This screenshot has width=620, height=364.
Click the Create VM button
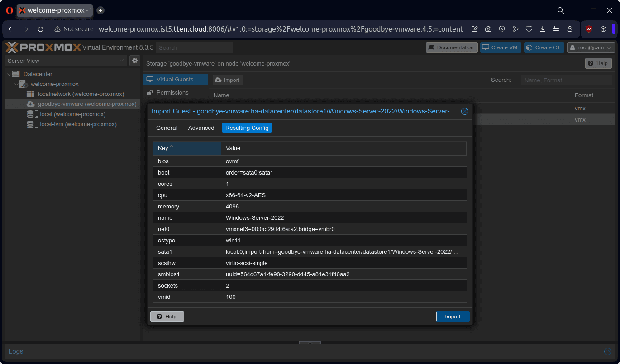click(501, 47)
